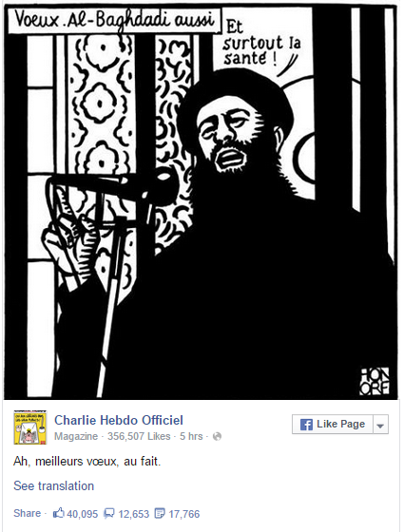The width and height of the screenshot is (404, 532).
Task: Click the Facebook logo on Like Page
Action: pos(306,425)
